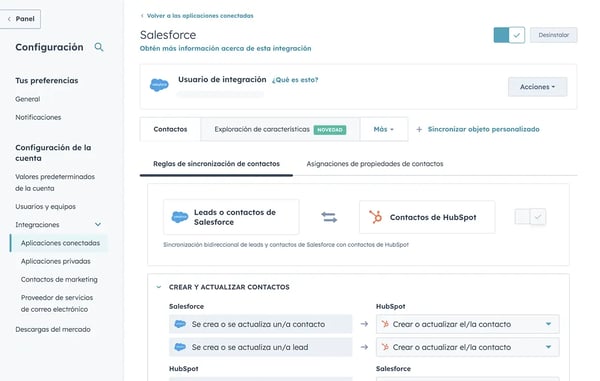This screenshot has height=381, width=600.
Task: Click the Desinstalar button
Action: click(x=553, y=35)
